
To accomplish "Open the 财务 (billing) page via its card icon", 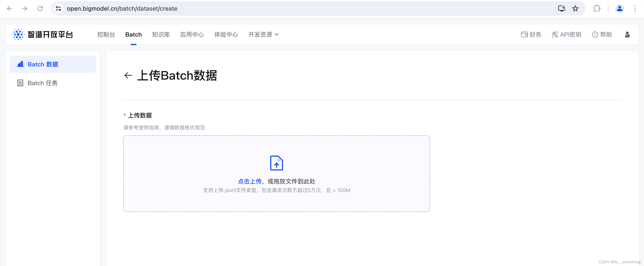I will click(524, 34).
